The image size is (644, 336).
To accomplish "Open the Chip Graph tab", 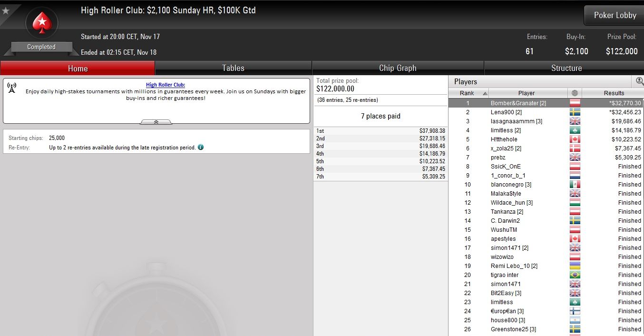I will [x=398, y=68].
